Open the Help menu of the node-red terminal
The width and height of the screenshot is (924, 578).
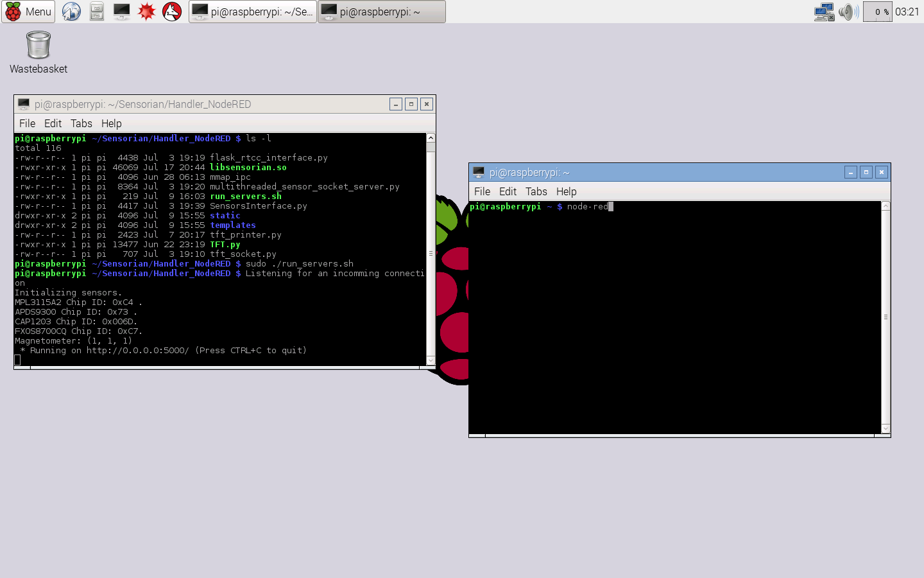(x=567, y=191)
